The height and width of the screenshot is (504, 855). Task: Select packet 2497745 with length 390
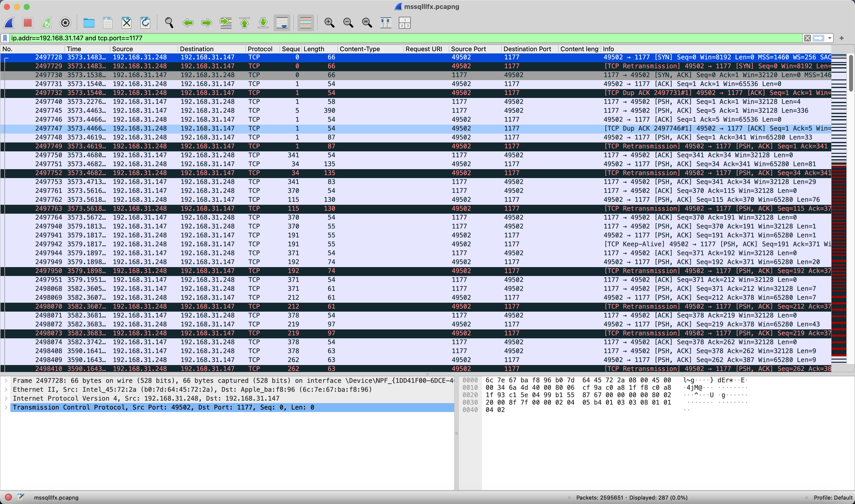[x=416, y=111]
